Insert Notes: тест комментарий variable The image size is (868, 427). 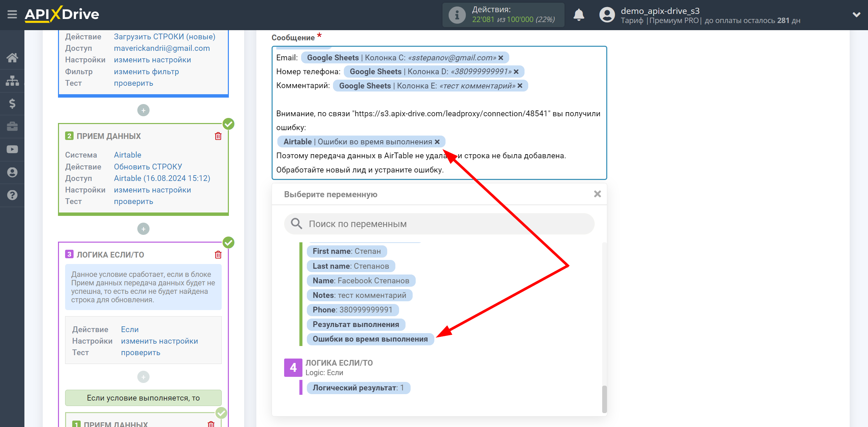359,295
